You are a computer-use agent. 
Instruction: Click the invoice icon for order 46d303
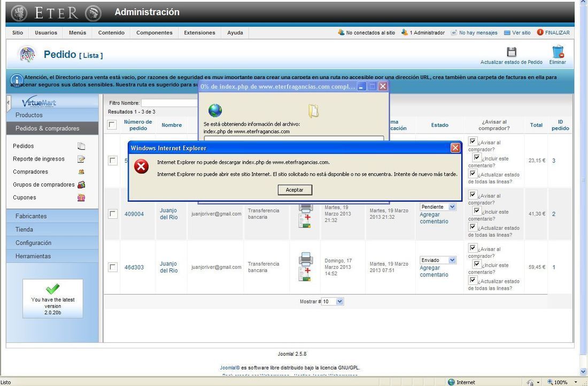pyautogui.click(x=305, y=274)
